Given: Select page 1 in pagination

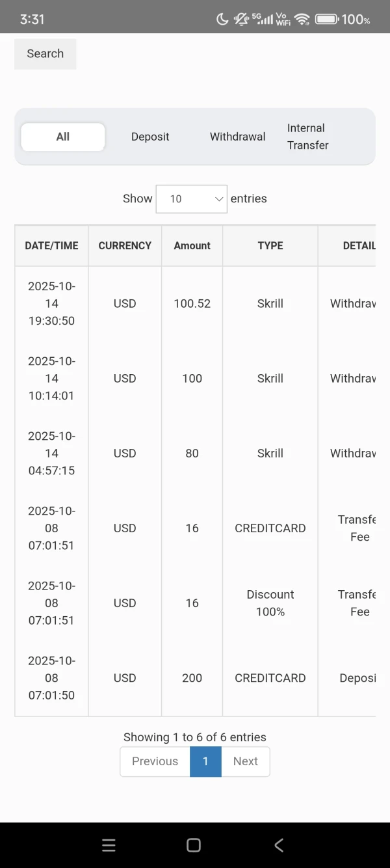Looking at the screenshot, I should coord(205,761).
